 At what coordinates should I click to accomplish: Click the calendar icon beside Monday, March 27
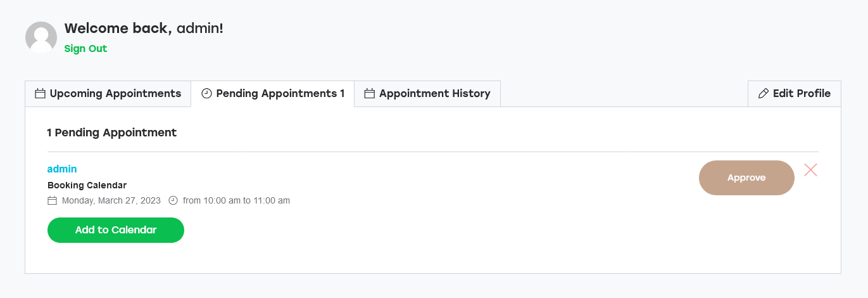(53, 200)
